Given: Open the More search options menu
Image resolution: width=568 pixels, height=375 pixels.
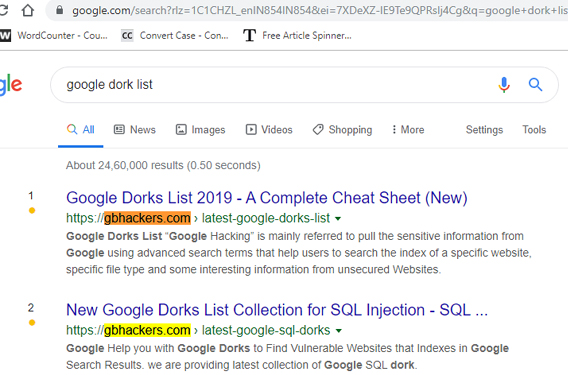Looking at the screenshot, I should coord(408,130).
